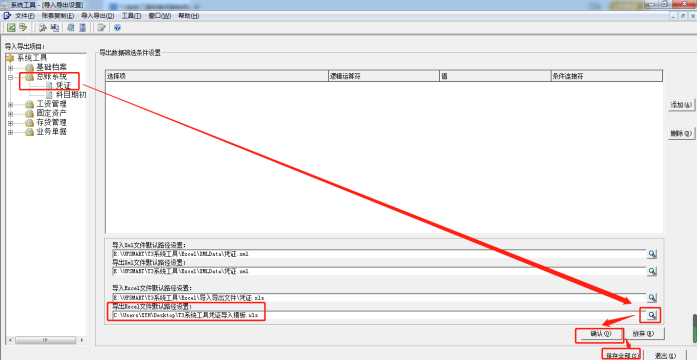Click the blue round help toolbar icon

tap(117, 28)
